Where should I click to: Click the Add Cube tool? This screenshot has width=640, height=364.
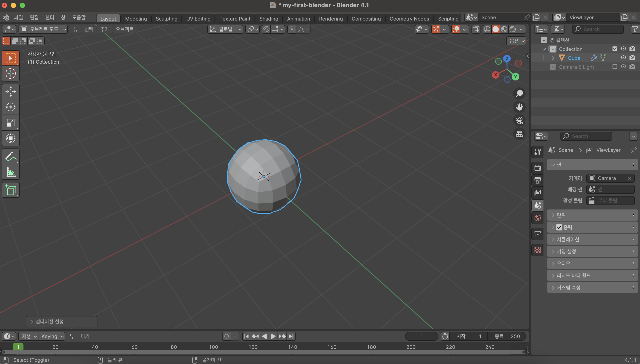[x=11, y=190]
